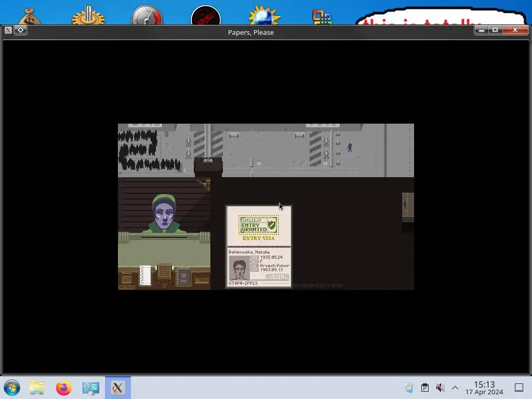This screenshot has height=399, width=532.
Task: Click the first system tray icon
Action: [409, 388]
